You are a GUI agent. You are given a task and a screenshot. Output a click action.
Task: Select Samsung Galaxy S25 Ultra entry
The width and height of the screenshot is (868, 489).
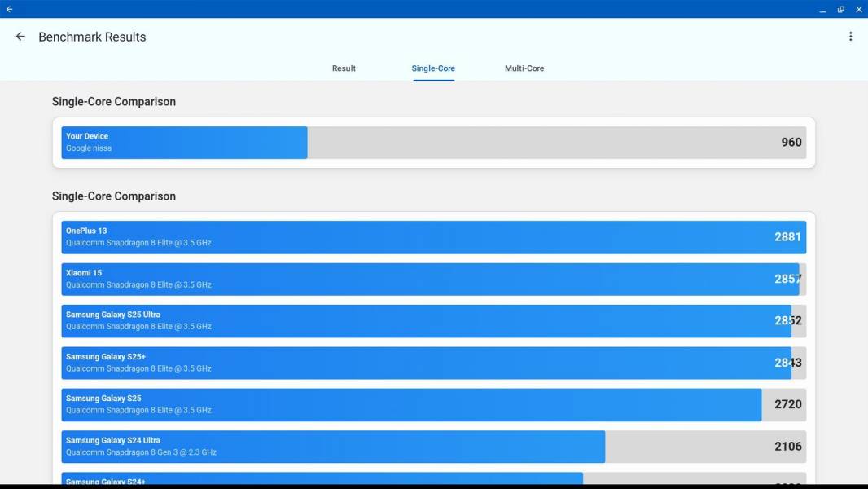pyautogui.click(x=433, y=320)
